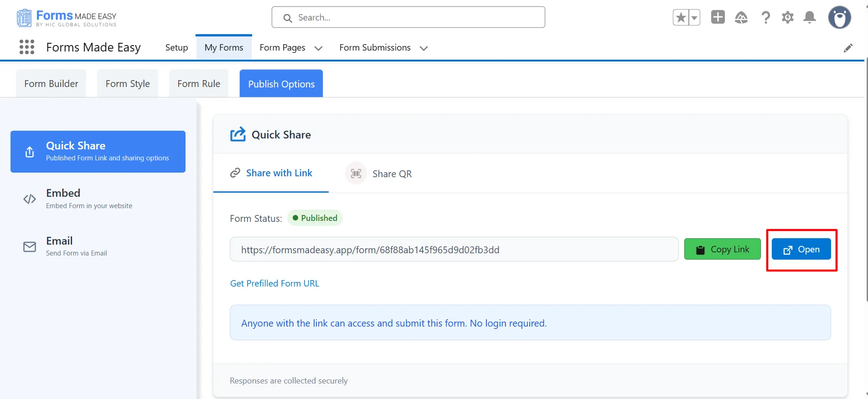This screenshot has width=868, height=399.
Task: Click the Trailhead guidance icon
Action: (x=741, y=18)
